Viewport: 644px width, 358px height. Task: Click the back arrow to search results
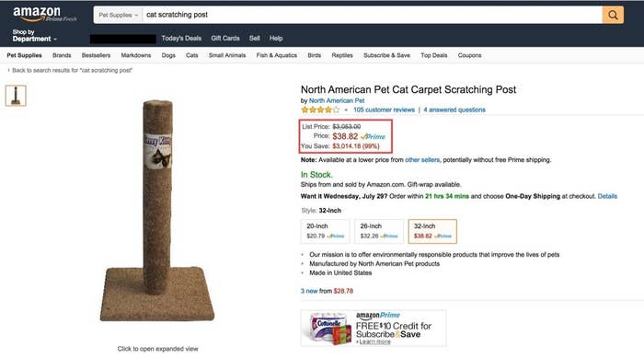(8, 70)
